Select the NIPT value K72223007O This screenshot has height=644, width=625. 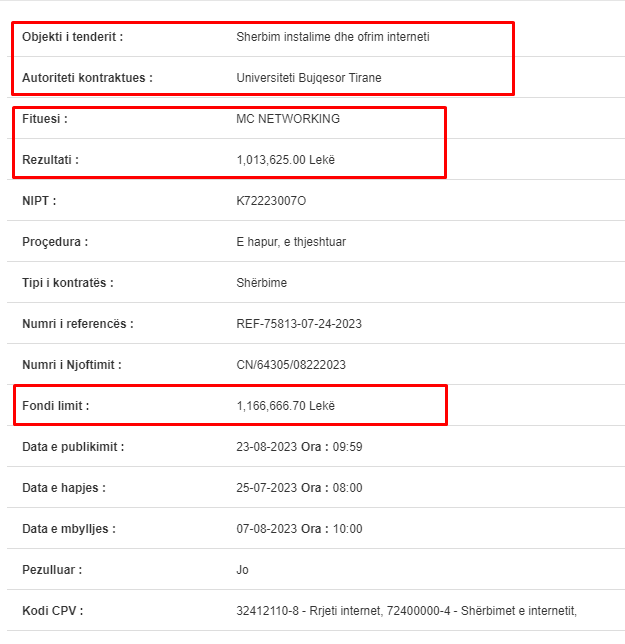pos(271,201)
